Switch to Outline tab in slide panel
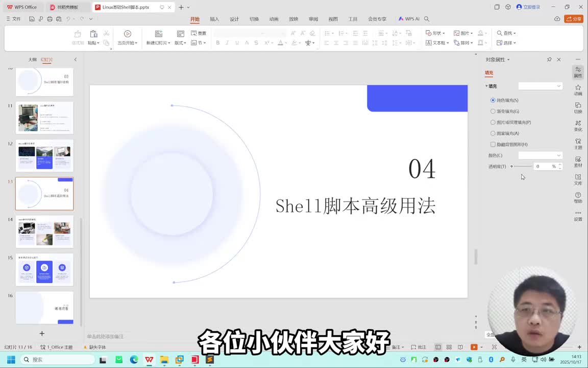Viewport: 588px width, 368px height. pos(33,59)
